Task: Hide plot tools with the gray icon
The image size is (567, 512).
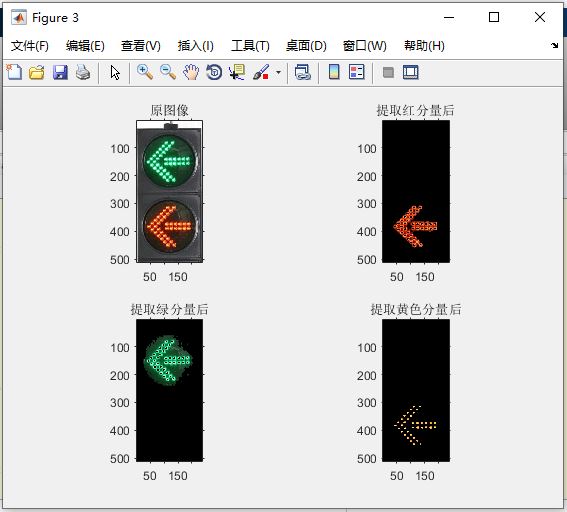Action: click(x=388, y=72)
